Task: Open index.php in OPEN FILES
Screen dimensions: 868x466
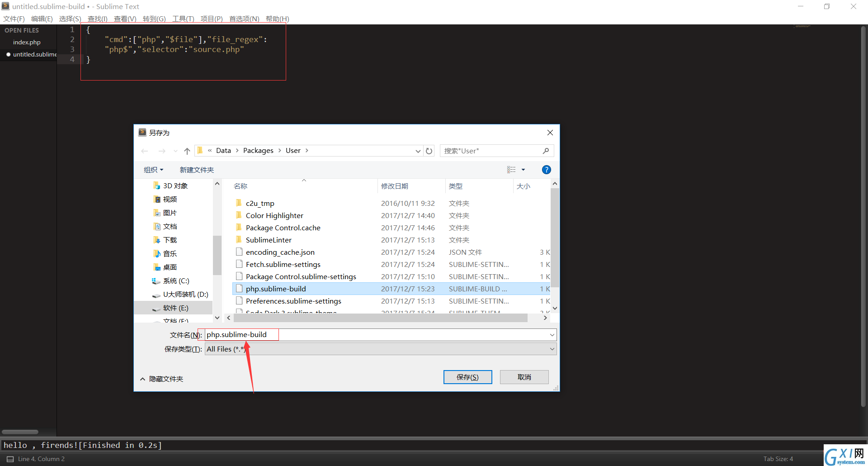Action: pyautogui.click(x=27, y=42)
